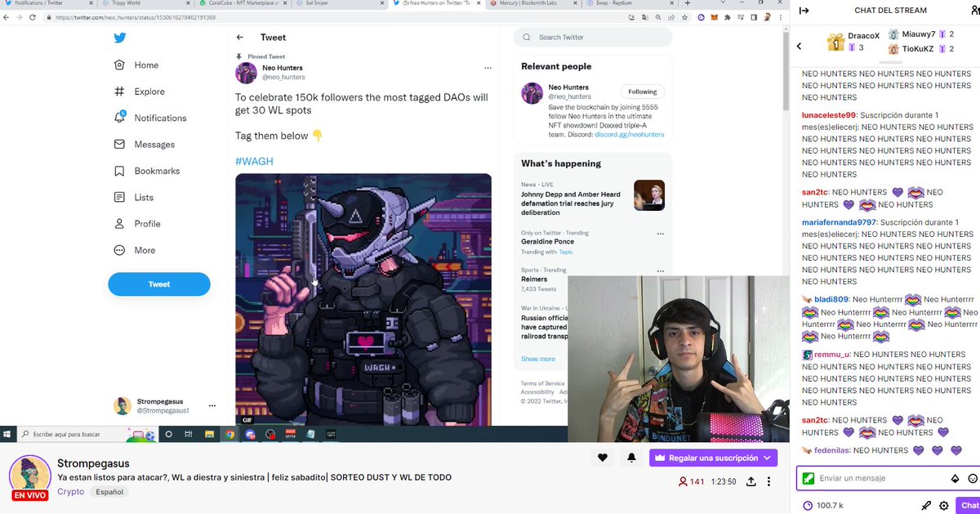The height and width of the screenshot is (514, 980).
Task: Open Profile in Twitter sidebar
Action: pos(136,224)
